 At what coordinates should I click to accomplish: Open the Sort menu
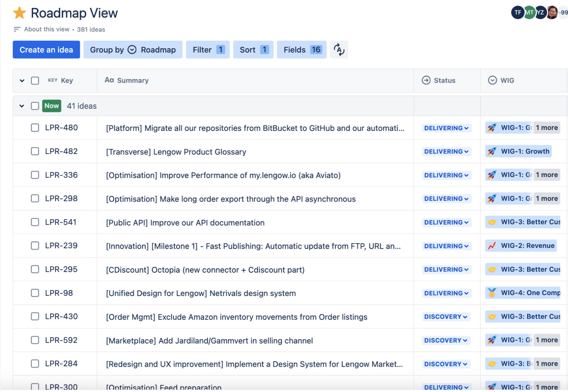click(253, 49)
